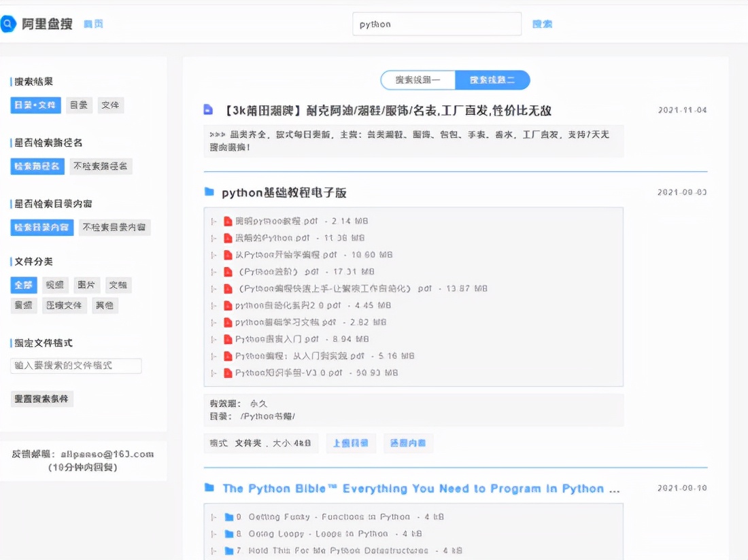Select 全部 file category
This screenshot has height=560, width=748.
click(23, 285)
